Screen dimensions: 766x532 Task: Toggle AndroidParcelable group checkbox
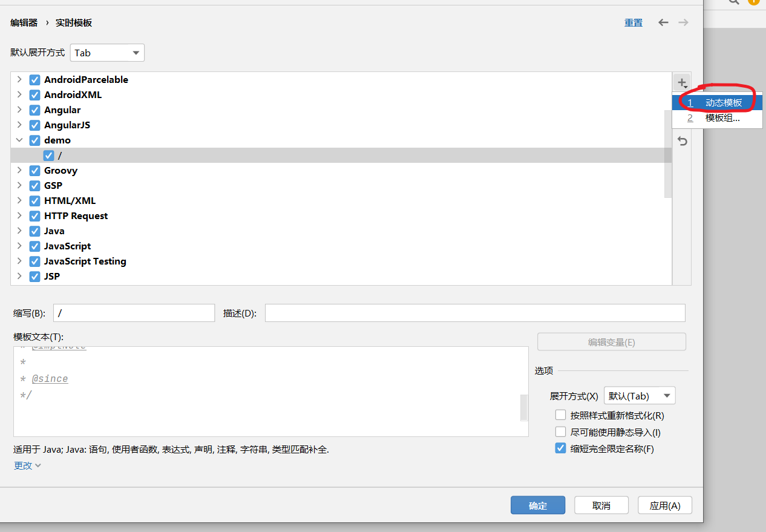click(35, 79)
